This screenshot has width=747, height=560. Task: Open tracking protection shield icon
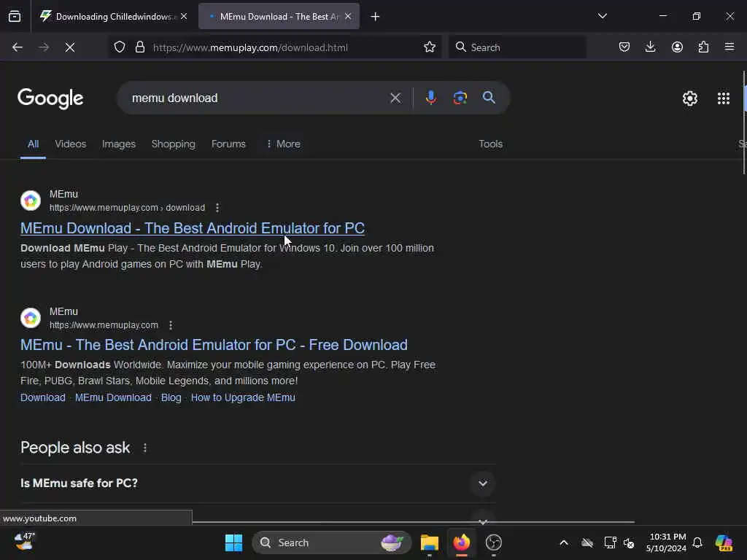coord(120,47)
